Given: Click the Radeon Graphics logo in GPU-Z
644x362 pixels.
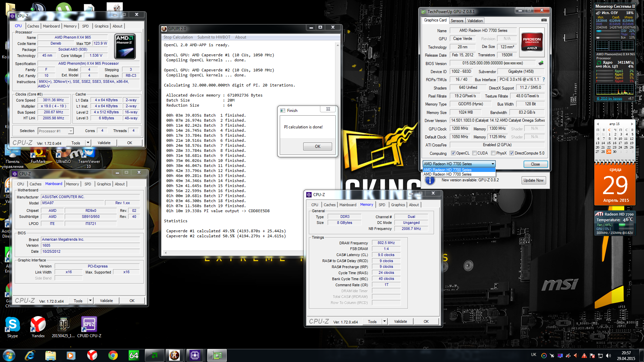Looking at the screenshot, I should coord(532,42).
